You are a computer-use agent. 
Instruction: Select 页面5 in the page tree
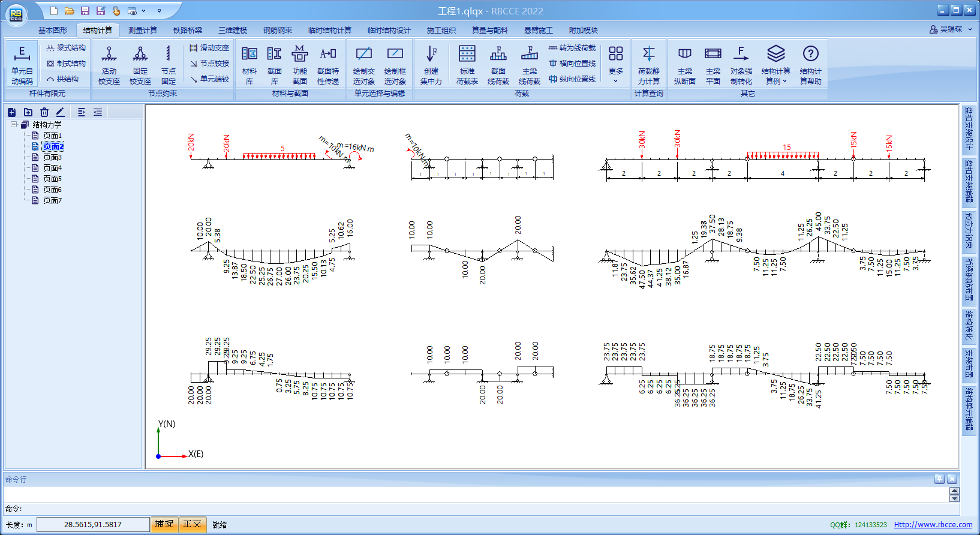[x=52, y=179]
